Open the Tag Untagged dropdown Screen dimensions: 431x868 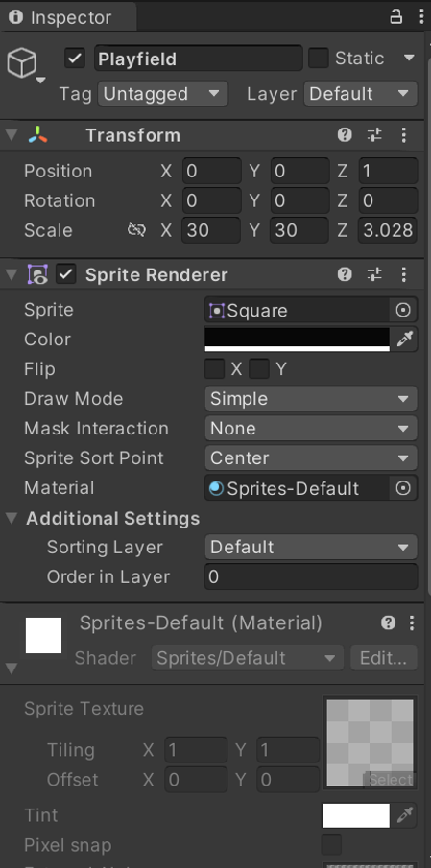(163, 94)
